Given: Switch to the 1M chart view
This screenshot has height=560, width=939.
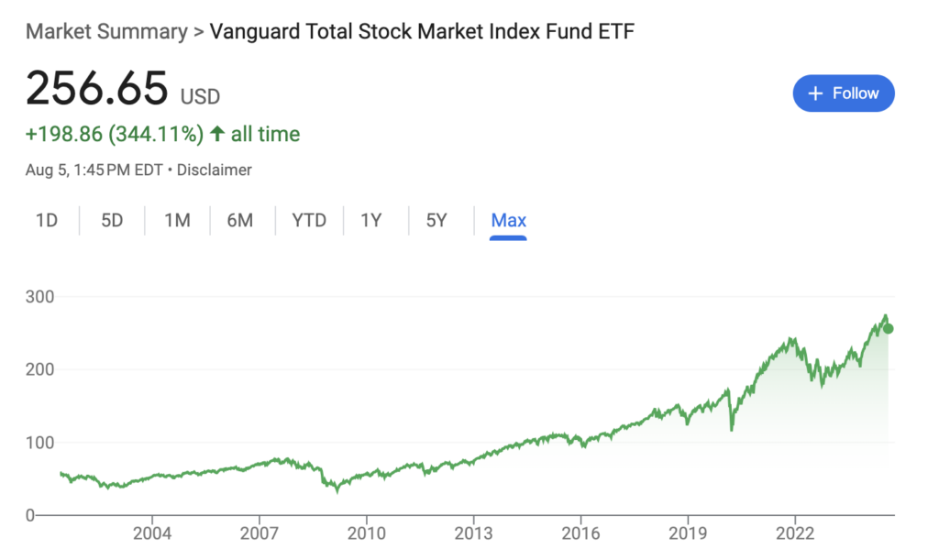Looking at the screenshot, I should pos(177,220).
